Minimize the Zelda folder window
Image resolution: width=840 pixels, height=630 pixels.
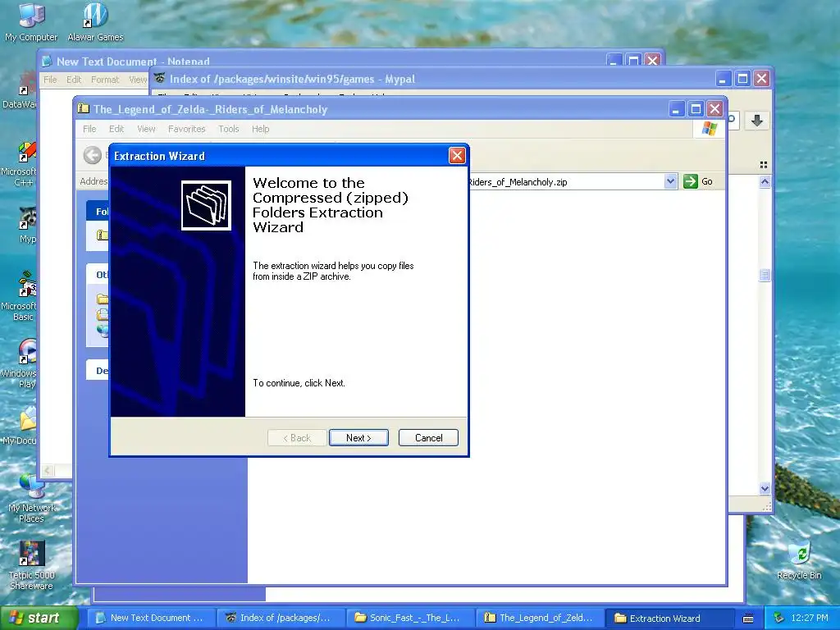pos(677,109)
